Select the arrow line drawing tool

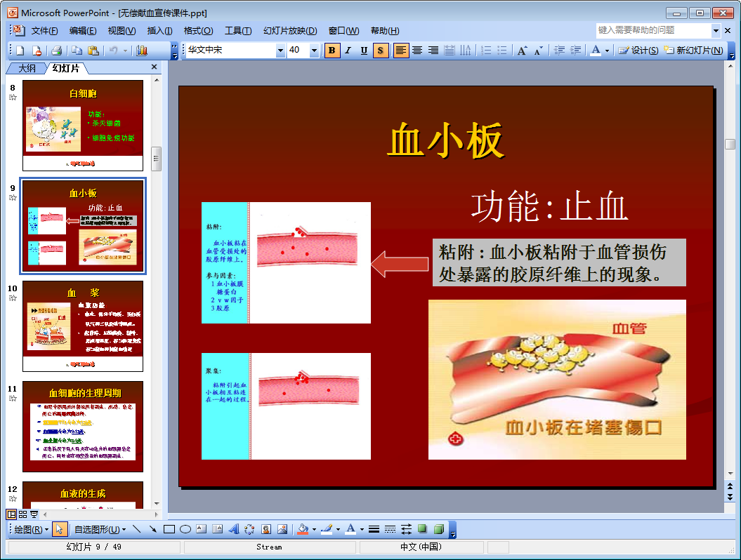coord(152,529)
